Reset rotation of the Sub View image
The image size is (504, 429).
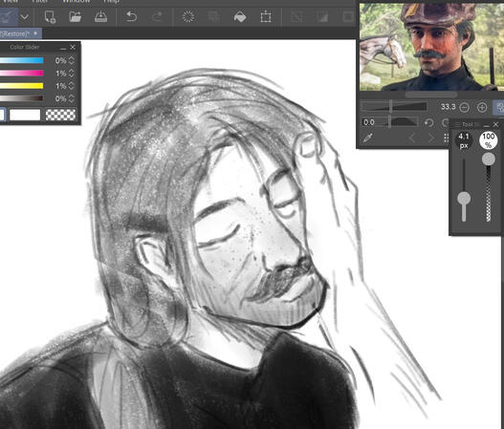coord(428,122)
